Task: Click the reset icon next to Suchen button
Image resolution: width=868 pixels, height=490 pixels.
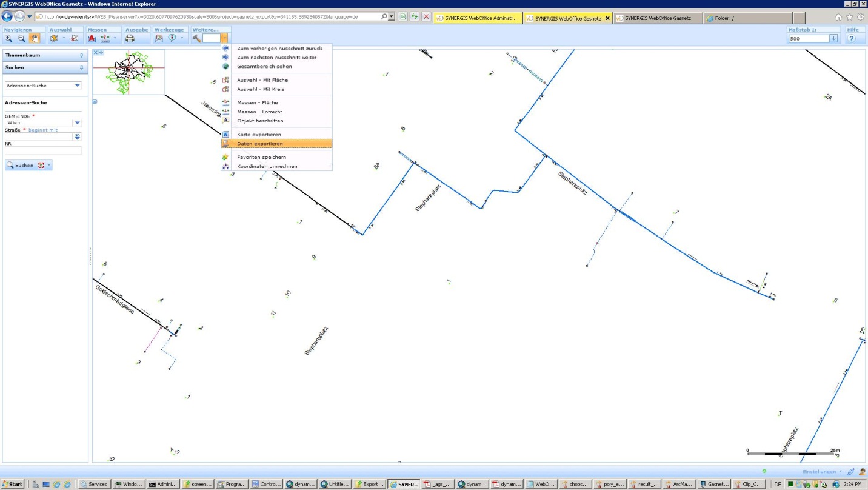Action: [x=41, y=165]
